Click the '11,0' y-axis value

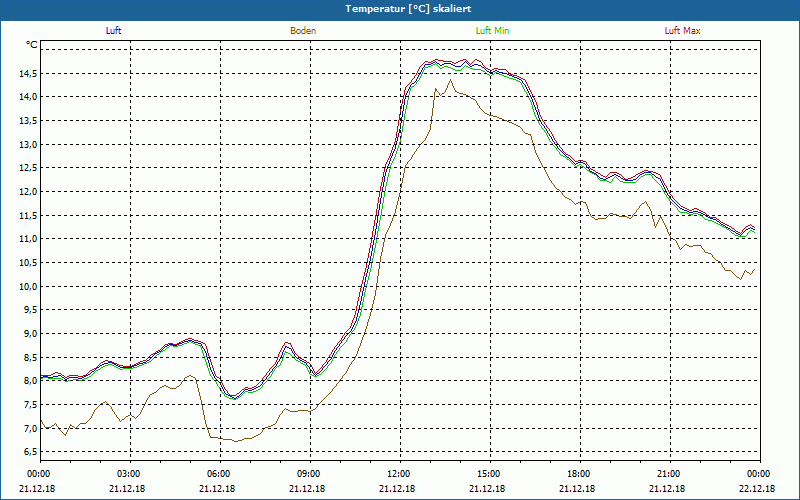(28, 239)
